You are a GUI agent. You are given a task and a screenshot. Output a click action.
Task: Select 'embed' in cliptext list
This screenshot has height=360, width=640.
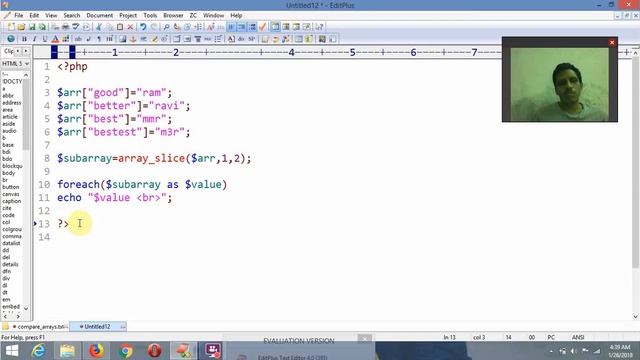point(11,306)
